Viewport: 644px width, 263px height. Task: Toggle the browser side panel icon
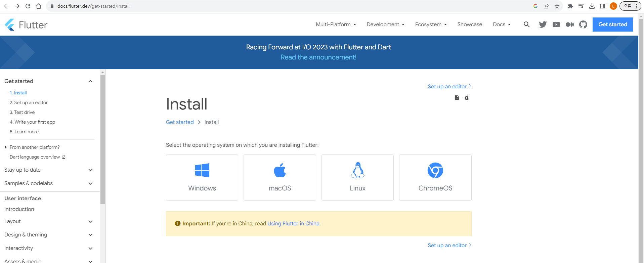pyautogui.click(x=603, y=6)
